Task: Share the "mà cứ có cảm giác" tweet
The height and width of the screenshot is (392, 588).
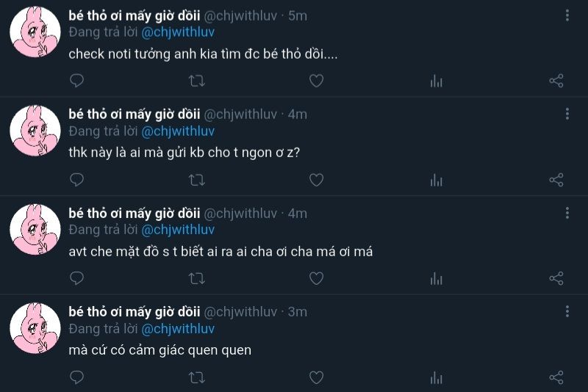Action: (x=556, y=377)
